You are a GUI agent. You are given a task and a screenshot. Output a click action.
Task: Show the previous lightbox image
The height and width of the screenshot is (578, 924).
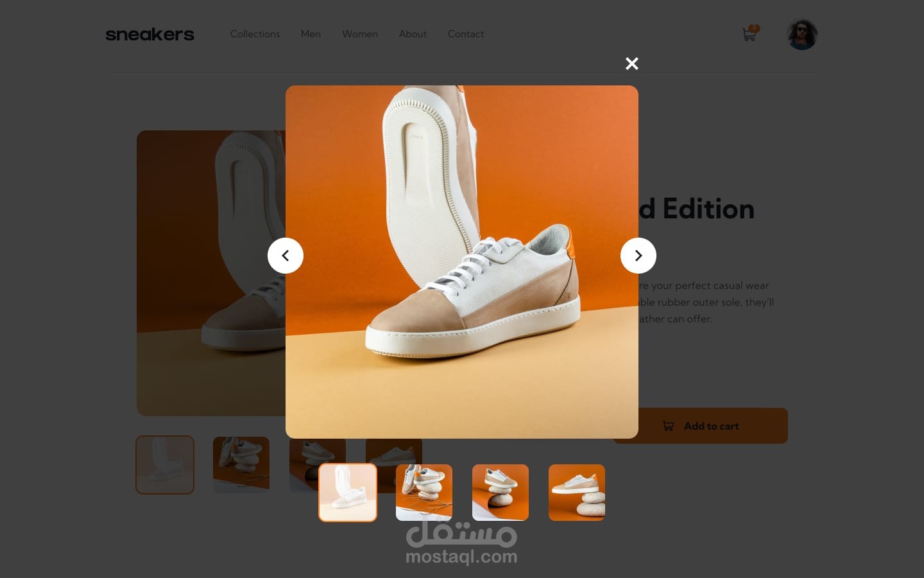tap(286, 256)
